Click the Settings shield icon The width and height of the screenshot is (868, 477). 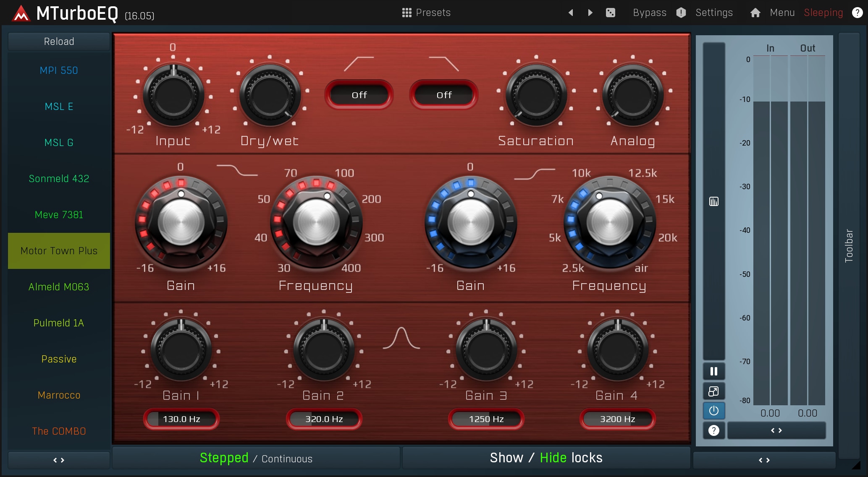coord(681,13)
